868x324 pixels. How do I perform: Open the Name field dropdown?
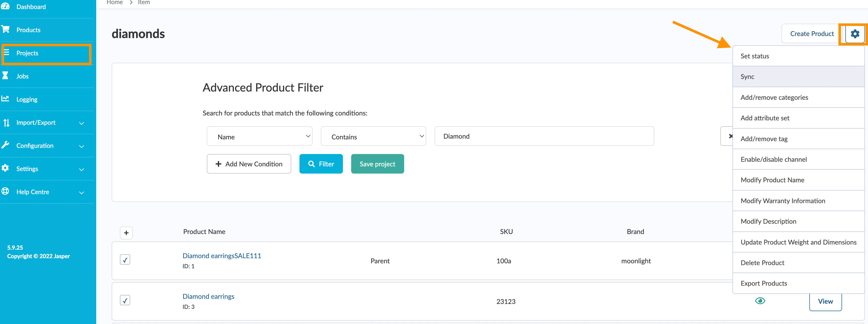coord(260,136)
